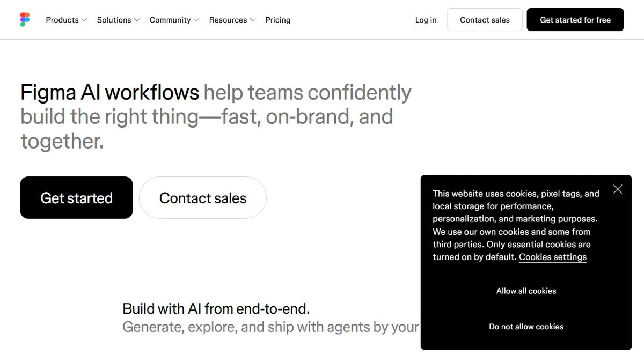Click the Log in link
The height and width of the screenshot is (362, 644).
(426, 20)
